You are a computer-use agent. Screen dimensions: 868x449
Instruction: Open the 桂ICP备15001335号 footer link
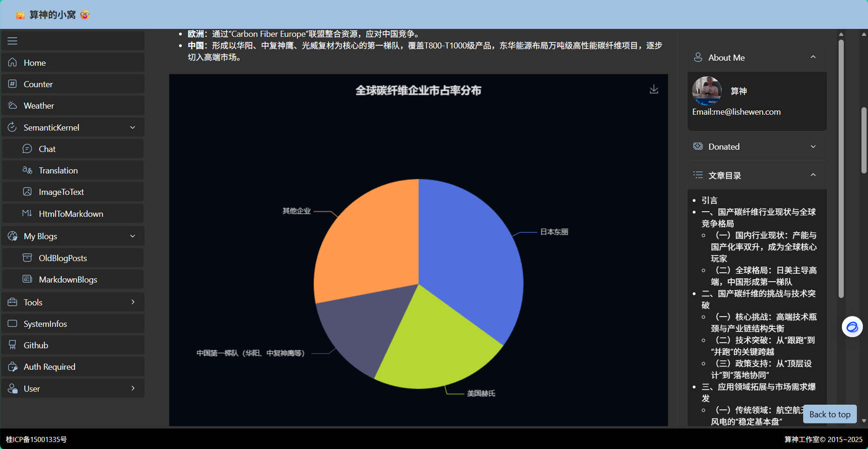36,439
